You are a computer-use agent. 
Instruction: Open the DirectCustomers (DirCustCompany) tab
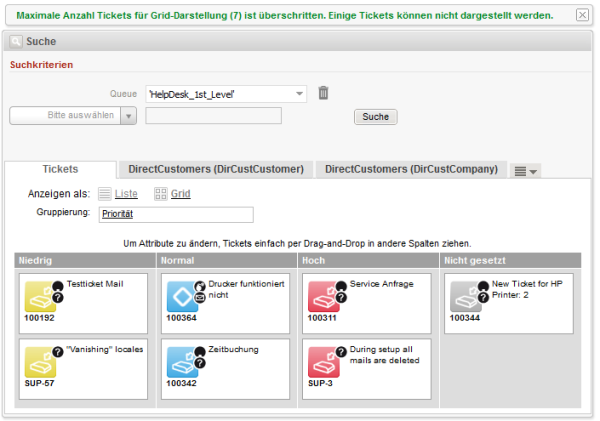411,170
